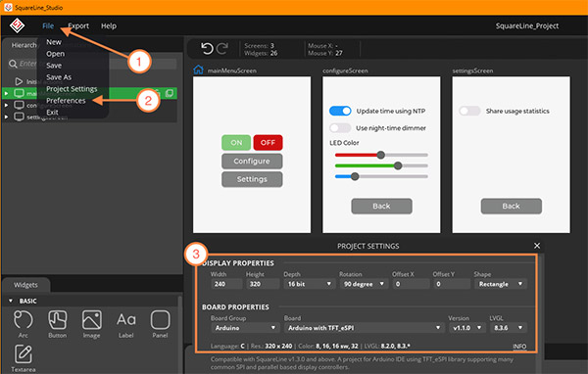
Task: Click the INFO link in board properties
Action: (519, 347)
